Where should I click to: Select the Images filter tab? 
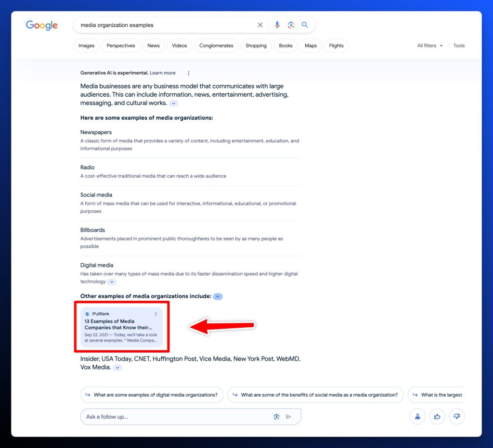pyautogui.click(x=87, y=46)
